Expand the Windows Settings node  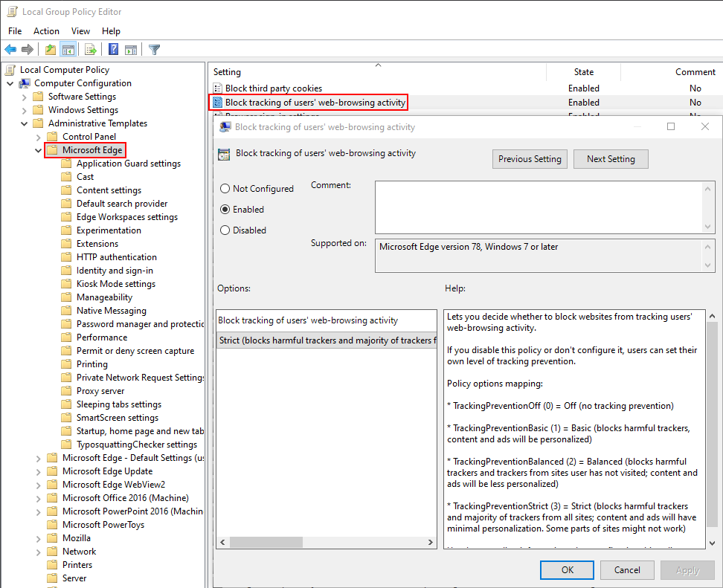(x=25, y=111)
